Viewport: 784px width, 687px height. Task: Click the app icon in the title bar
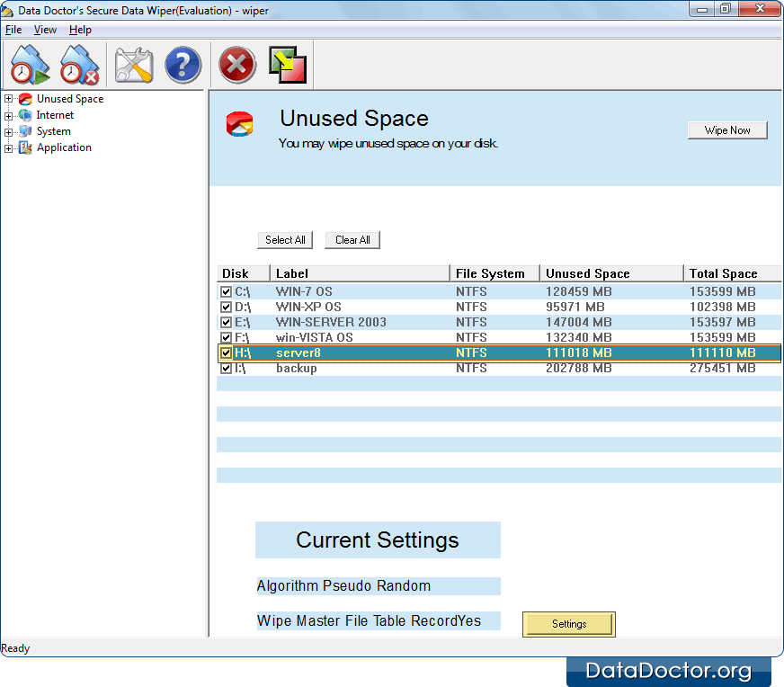click(7, 11)
